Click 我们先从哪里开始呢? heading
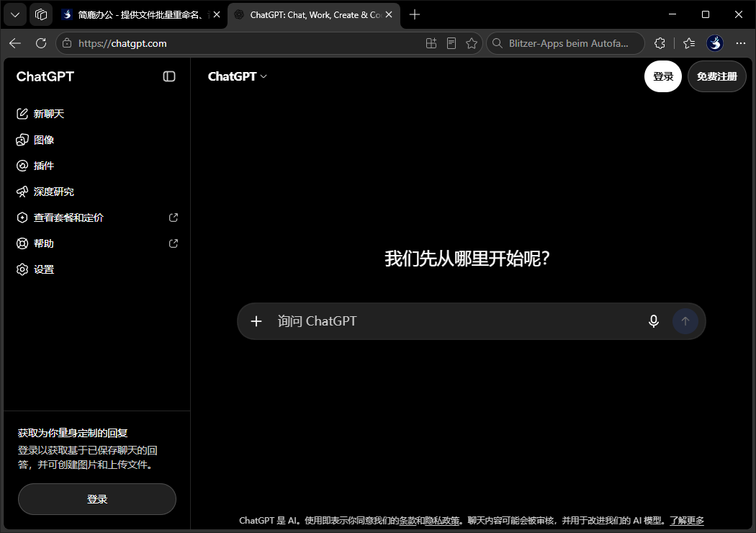756x533 pixels. 467,259
